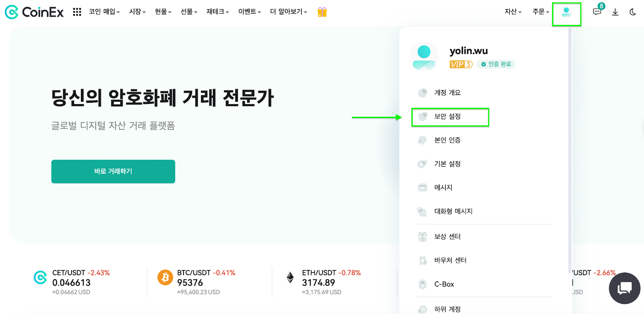Select 이벤트 in the top menu
The height and width of the screenshot is (314, 644).
coord(247,12)
